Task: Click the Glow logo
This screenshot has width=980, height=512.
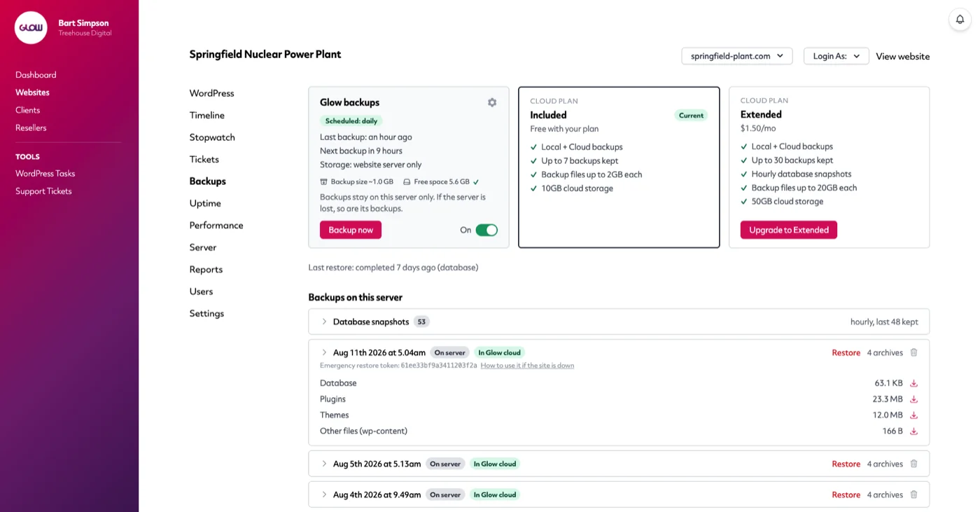Action: coord(31,28)
